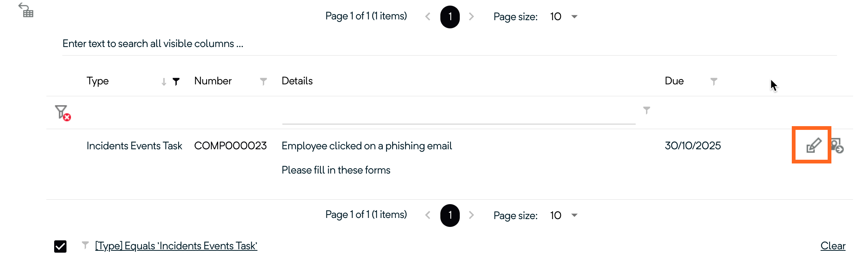This screenshot has height=259, width=868.
Task: Open the Type column filter funnel
Action: point(176,81)
